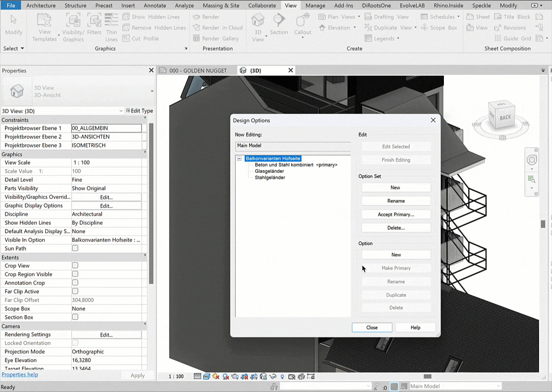The height and width of the screenshot is (392, 552).
Task: Switch to the Annotate ribbon tab
Action: coord(154,5)
